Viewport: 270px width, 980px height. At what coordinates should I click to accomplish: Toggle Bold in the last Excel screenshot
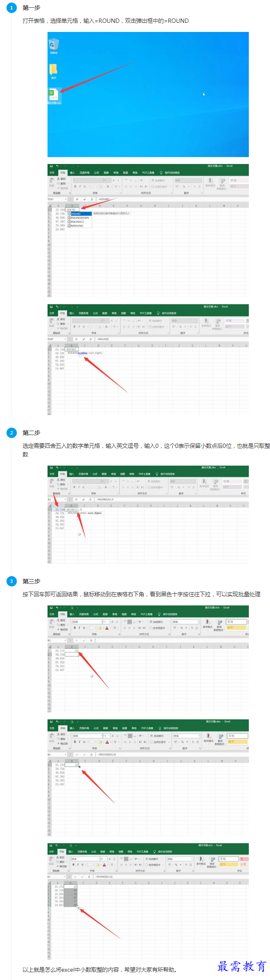pyautogui.click(x=73, y=864)
